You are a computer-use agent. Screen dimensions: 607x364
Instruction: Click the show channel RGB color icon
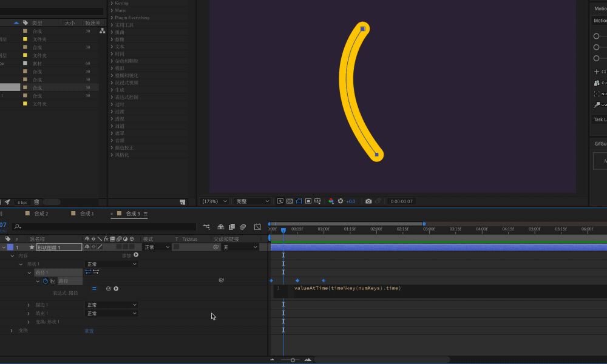point(331,201)
